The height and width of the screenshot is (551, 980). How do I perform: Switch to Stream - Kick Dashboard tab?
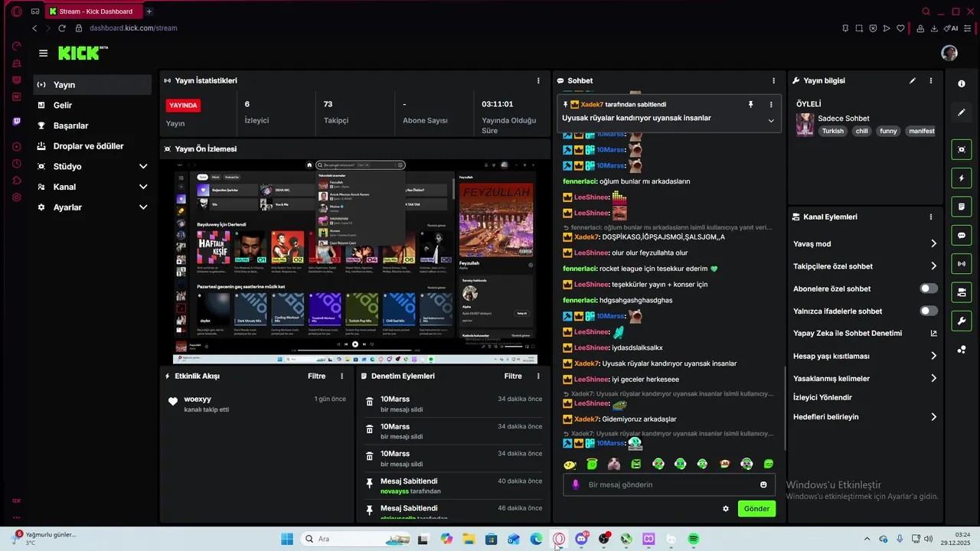point(93,11)
